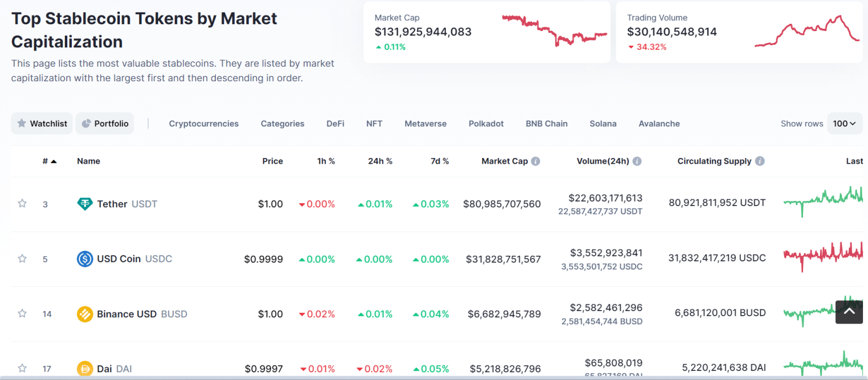
Task: Click the USD Coin logo icon
Action: (84, 259)
